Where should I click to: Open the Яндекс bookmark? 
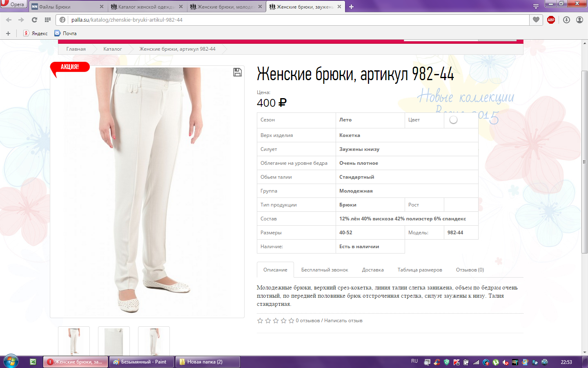pos(36,34)
